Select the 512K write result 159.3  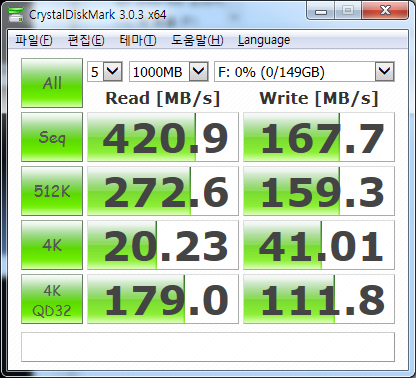click(x=319, y=191)
